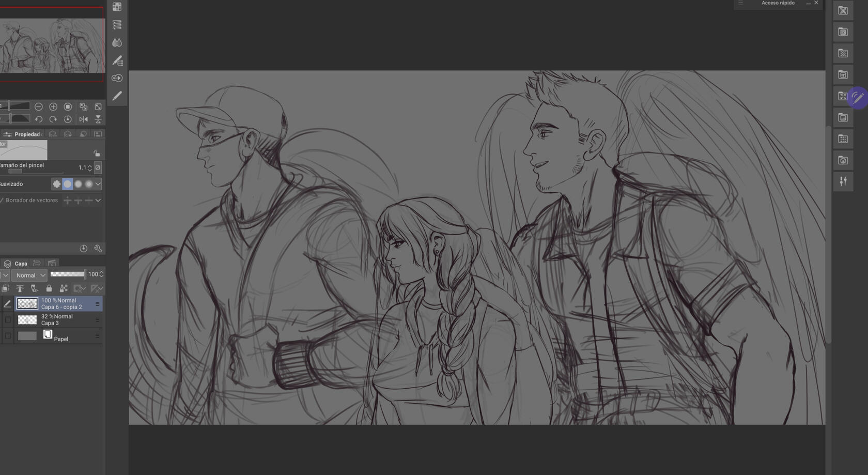The height and width of the screenshot is (475, 868).
Task: Expand the Suavizado anti-aliasing options
Action: (x=98, y=184)
